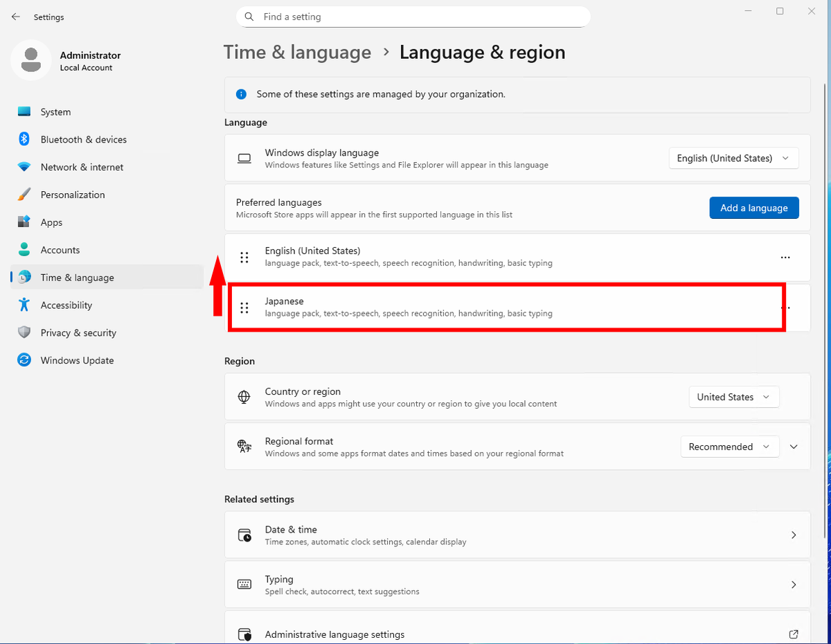This screenshot has width=831, height=644.
Task: Click the Privacy & security shield icon
Action: (x=24, y=332)
